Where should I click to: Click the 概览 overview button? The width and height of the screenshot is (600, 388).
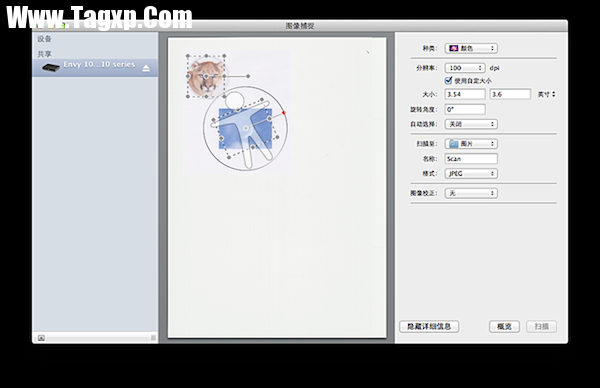[504, 326]
